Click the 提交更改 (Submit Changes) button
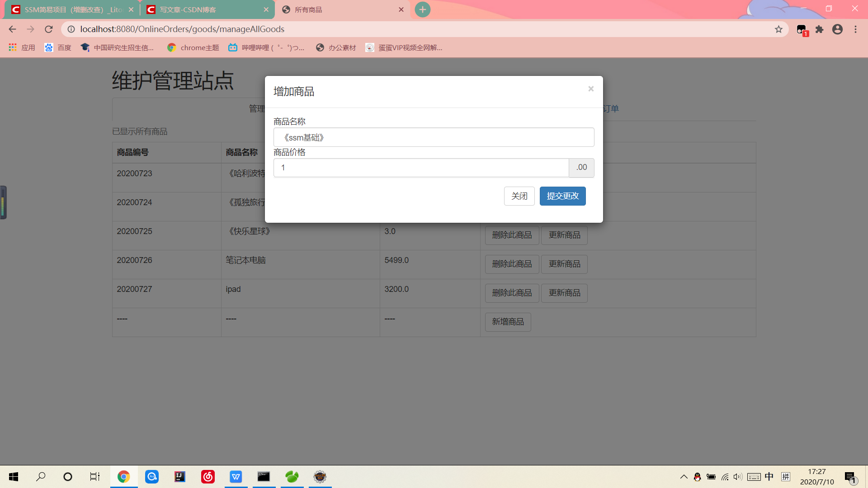868x488 pixels. click(x=563, y=196)
